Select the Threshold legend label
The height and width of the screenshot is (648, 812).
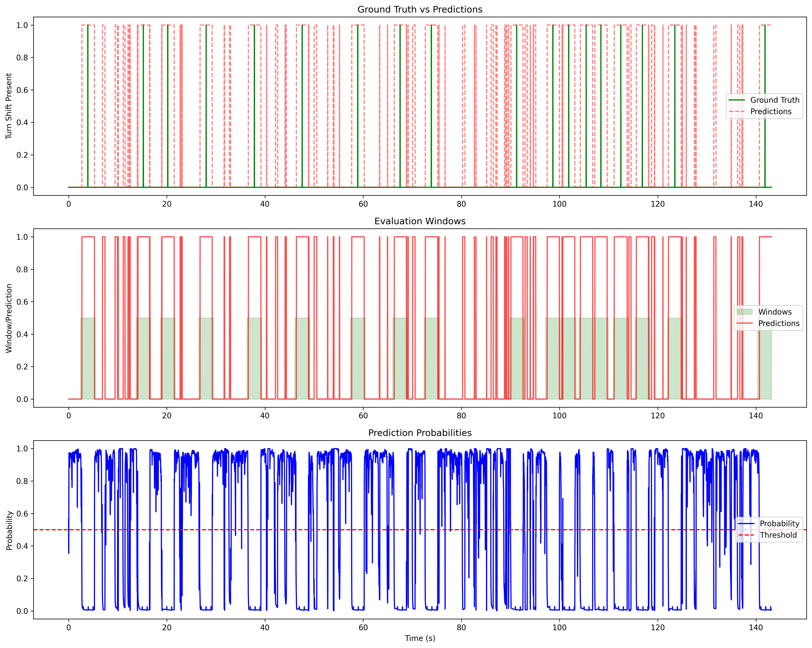coord(778,535)
